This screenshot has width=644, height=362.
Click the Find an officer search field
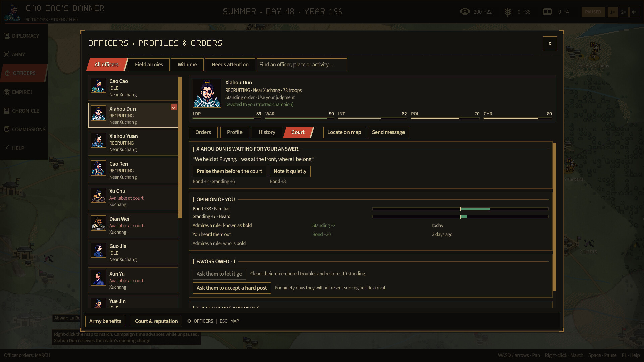click(x=302, y=65)
